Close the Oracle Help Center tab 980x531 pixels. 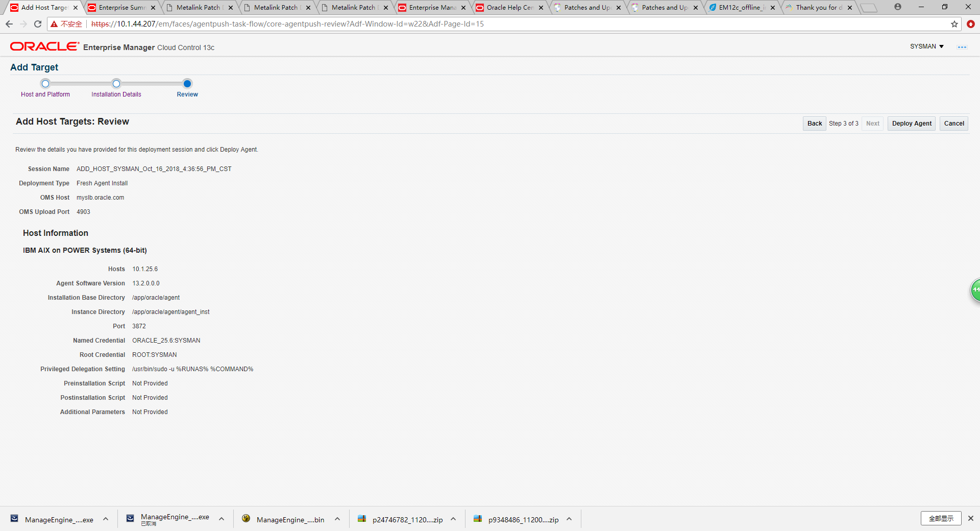pyautogui.click(x=541, y=8)
